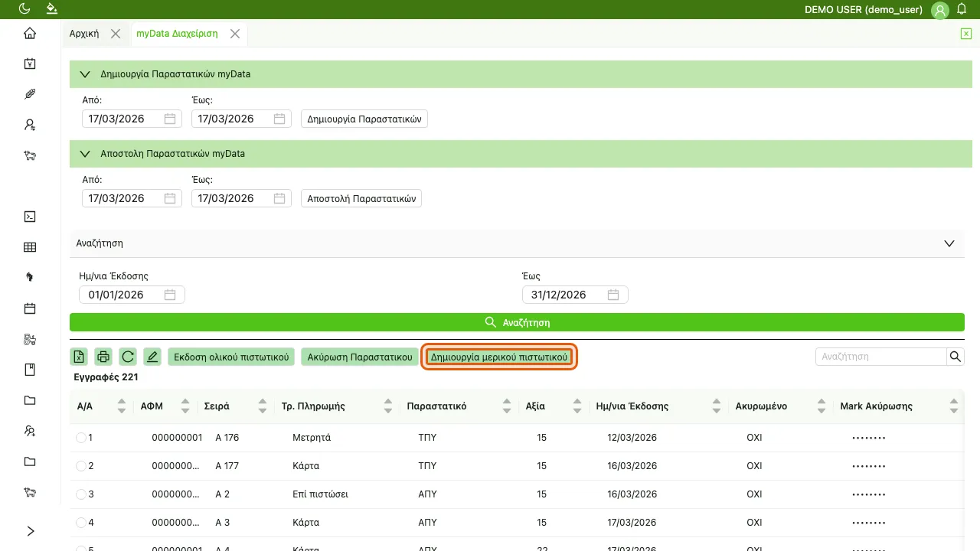
Task: Sort by Ακυρωμένο column arrows
Action: coord(822,406)
